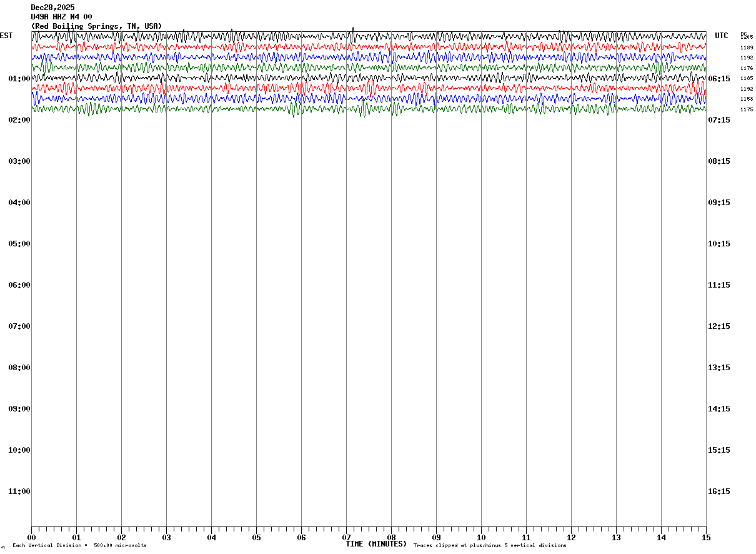The width and height of the screenshot is (756, 554).
Task: Click the 14:15 UTC time label
Action: click(719, 409)
